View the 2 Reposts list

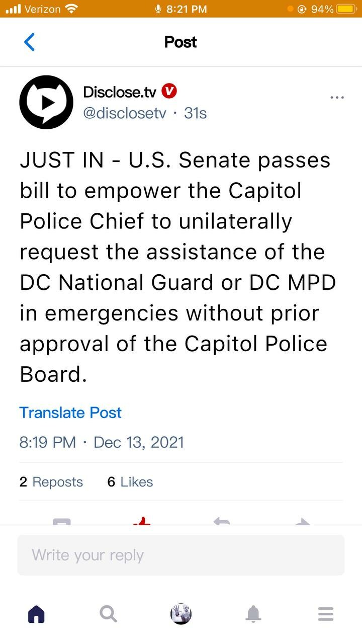[51, 482]
